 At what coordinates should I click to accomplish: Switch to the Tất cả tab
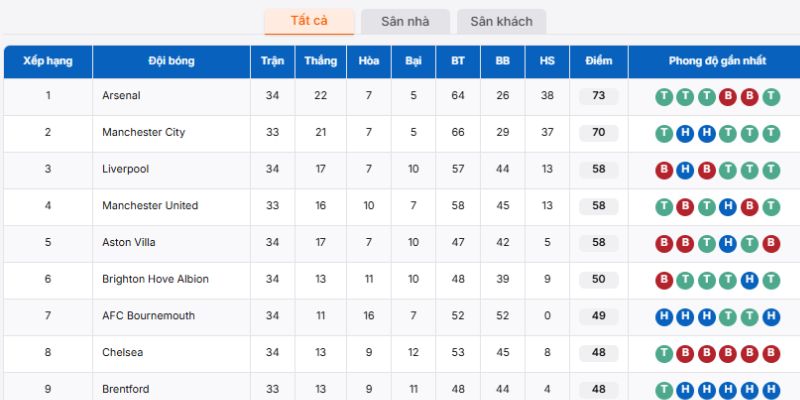(309, 21)
